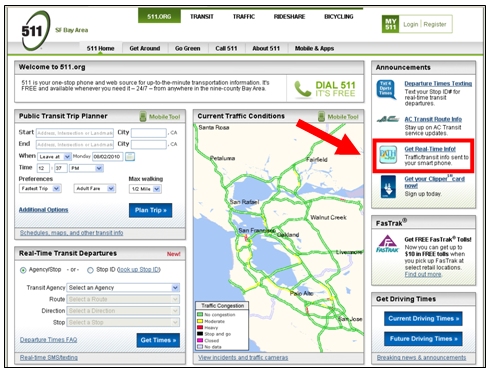Click the Current Driving Times button
Screen dimensions: 489x373
(423, 319)
